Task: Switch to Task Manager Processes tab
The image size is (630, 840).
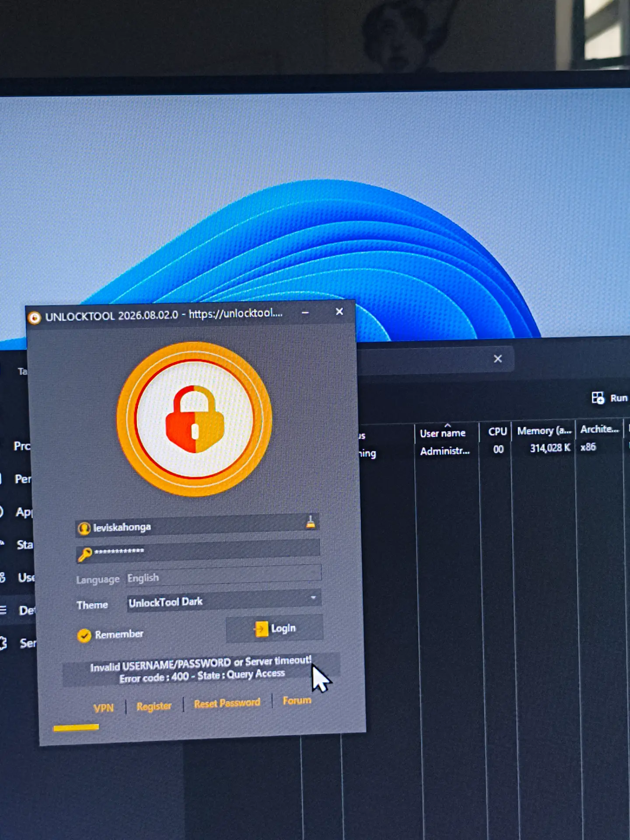Action: click(22, 446)
